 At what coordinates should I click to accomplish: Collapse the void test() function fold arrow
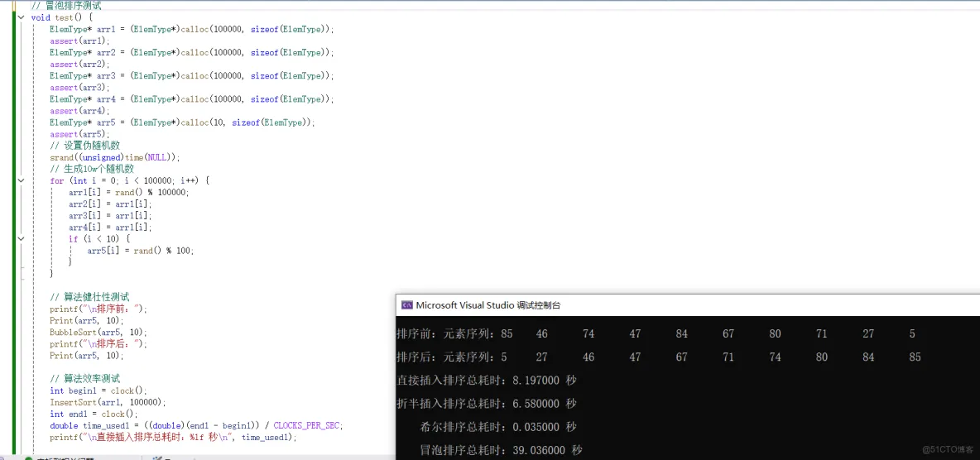pos(21,17)
